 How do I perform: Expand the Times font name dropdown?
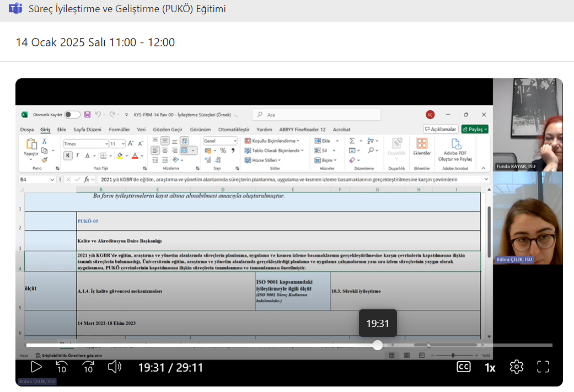[x=106, y=143]
